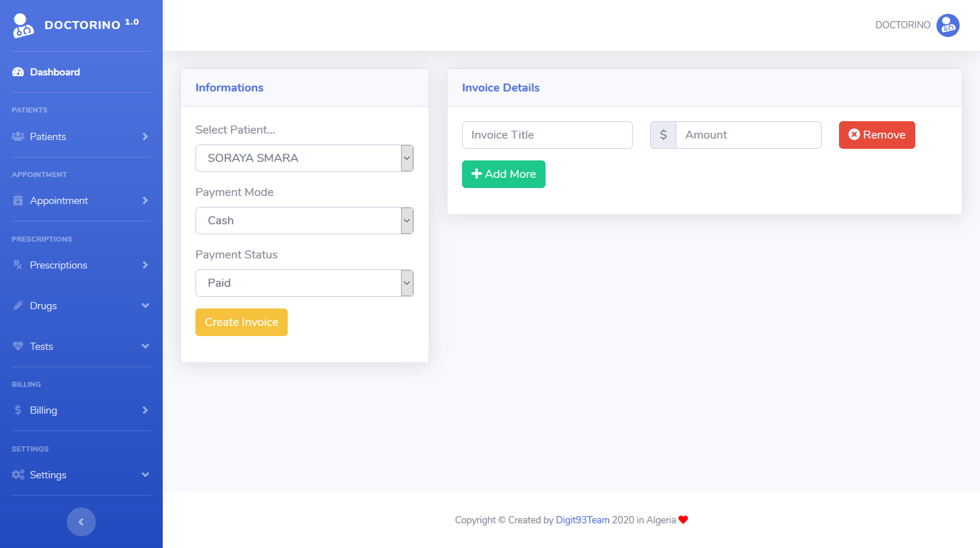Screen dimensions: 980x548
Task: Click the Tests heartbeat icon
Action: click(x=18, y=346)
